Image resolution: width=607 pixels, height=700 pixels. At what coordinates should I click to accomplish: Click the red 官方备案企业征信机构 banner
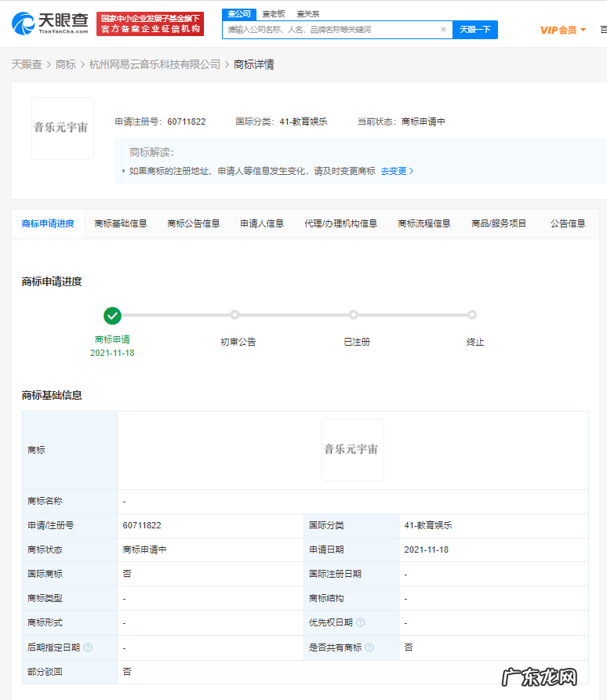[150, 24]
